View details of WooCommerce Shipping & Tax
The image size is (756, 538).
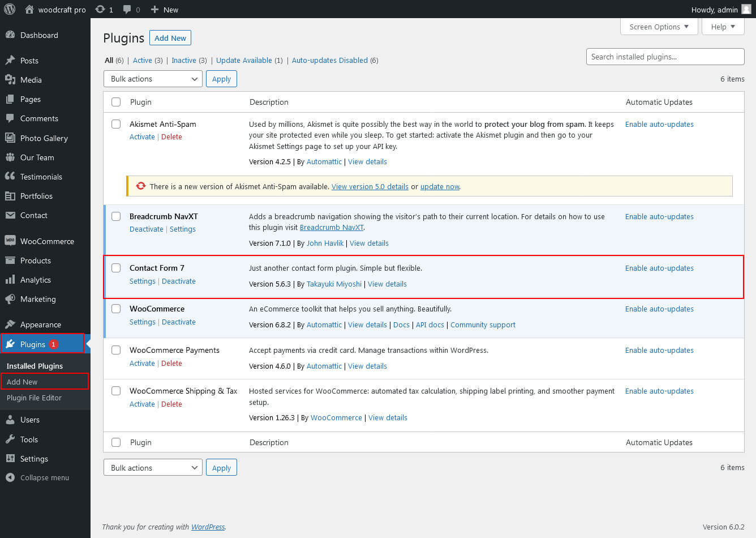click(x=388, y=417)
